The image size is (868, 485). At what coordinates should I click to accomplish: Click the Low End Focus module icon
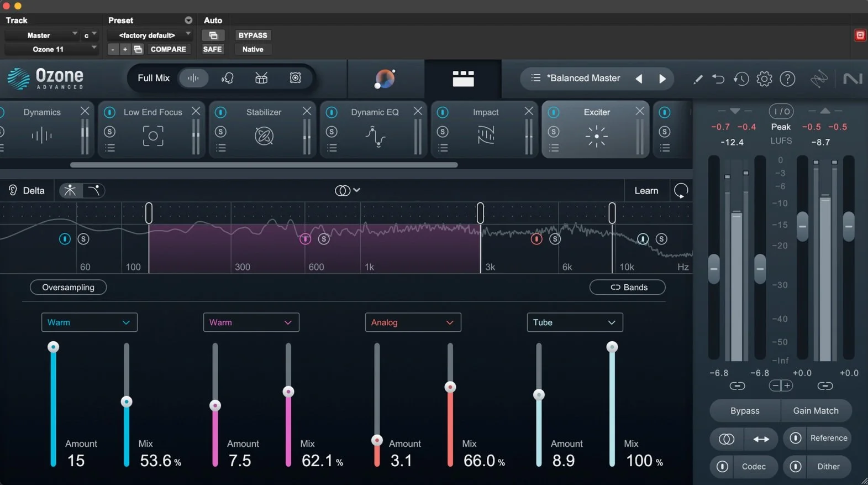[x=153, y=136]
